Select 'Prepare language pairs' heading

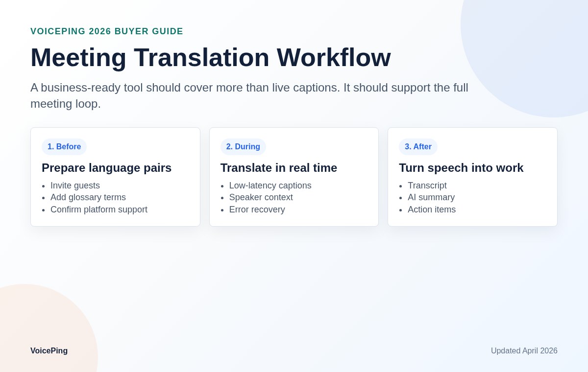[x=107, y=168]
